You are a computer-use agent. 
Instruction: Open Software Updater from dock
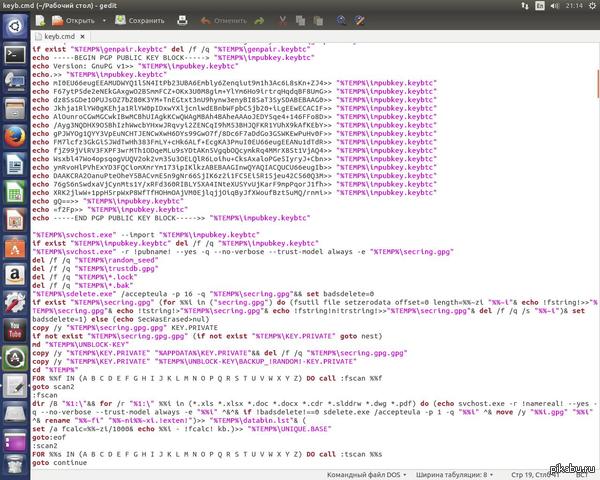(x=15, y=358)
